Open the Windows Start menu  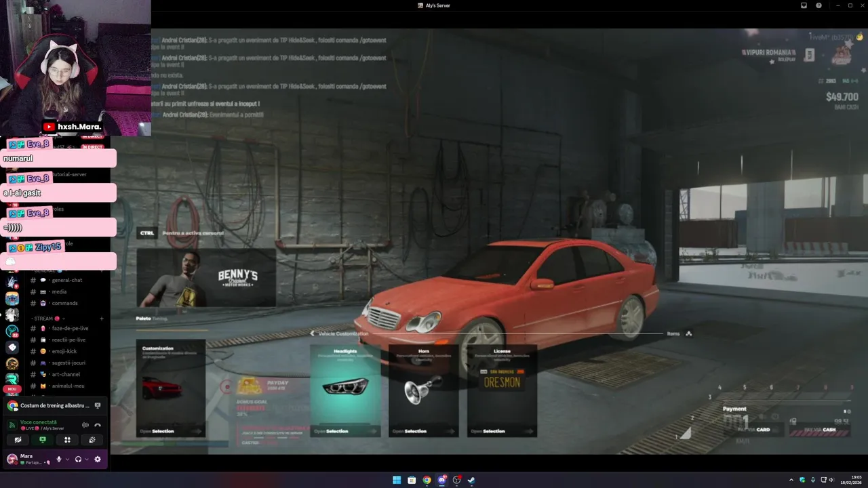397,481
